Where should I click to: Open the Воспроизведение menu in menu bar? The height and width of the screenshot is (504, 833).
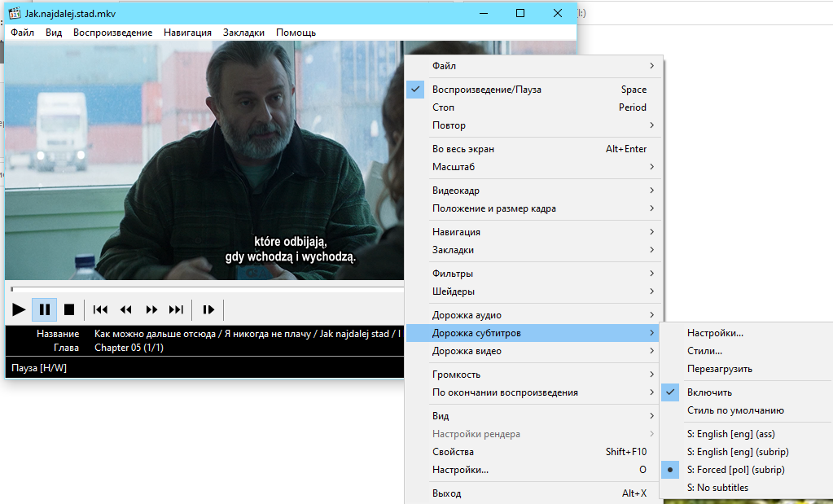[112, 33]
